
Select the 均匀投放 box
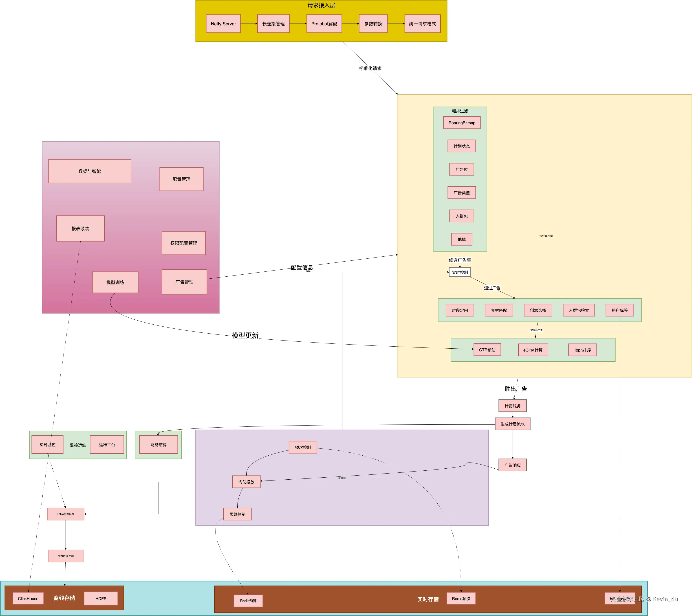(246, 482)
